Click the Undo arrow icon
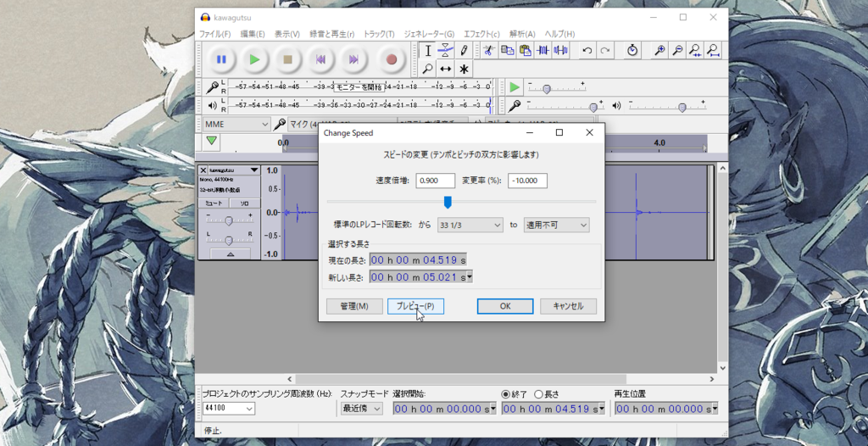 587,50
